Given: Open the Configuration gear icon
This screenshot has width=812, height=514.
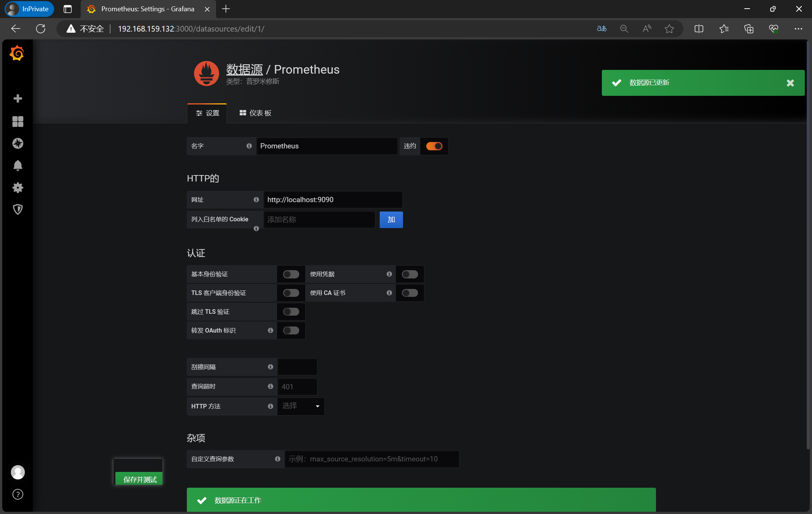Looking at the screenshot, I should [x=18, y=187].
